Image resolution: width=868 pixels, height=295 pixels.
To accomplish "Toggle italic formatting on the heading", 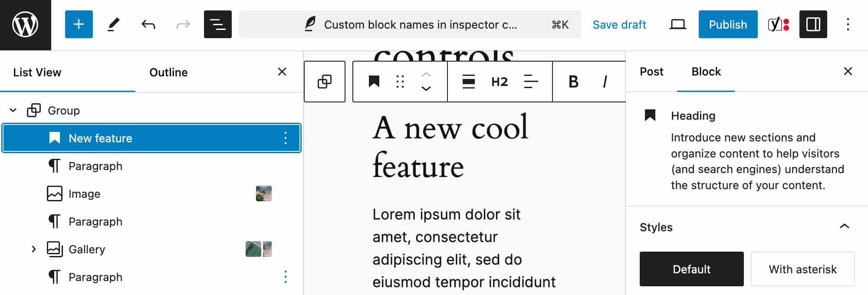I will click(x=605, y=82).
